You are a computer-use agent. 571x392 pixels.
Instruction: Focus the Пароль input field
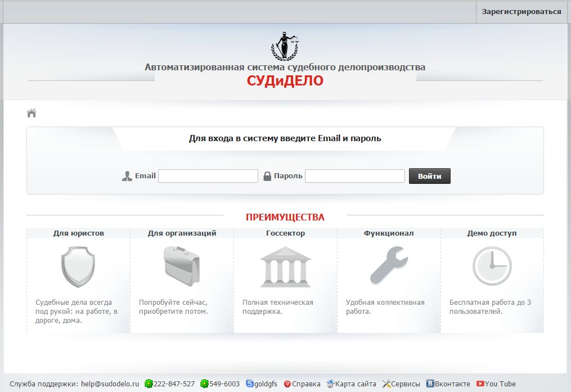(x=354, y=176)
